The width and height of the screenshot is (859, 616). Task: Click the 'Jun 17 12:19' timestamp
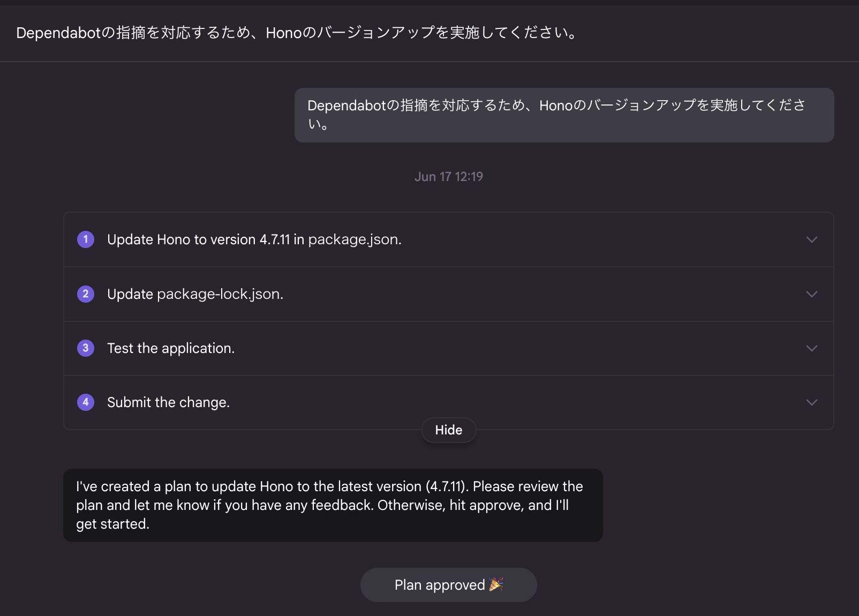(448, 177)
